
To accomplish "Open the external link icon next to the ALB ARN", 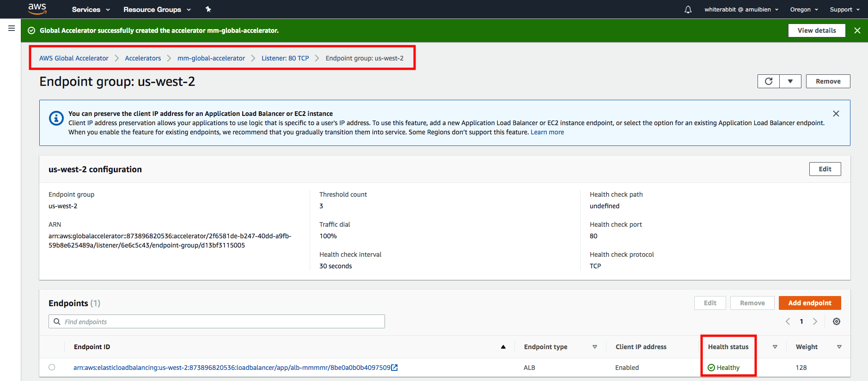I will tap(394, 368).
